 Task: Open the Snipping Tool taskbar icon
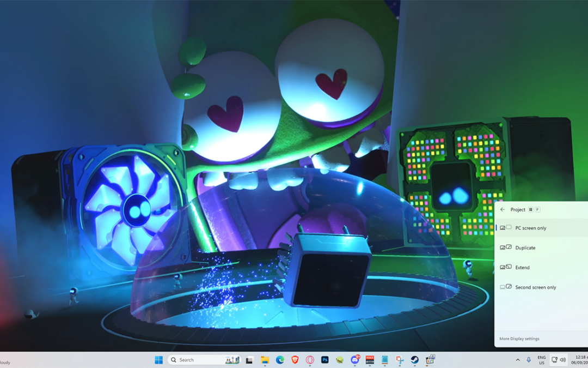(400, 360)
